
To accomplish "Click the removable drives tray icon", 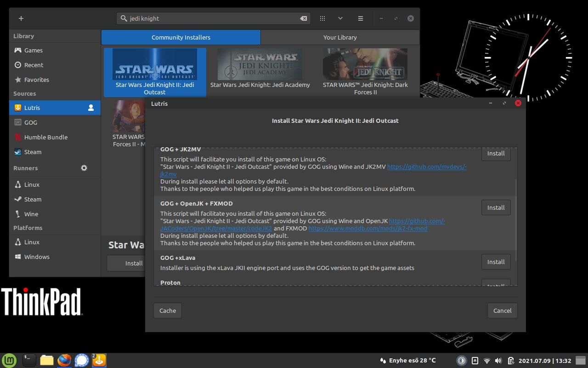I will pyautogui.click(x=475, y=361).
